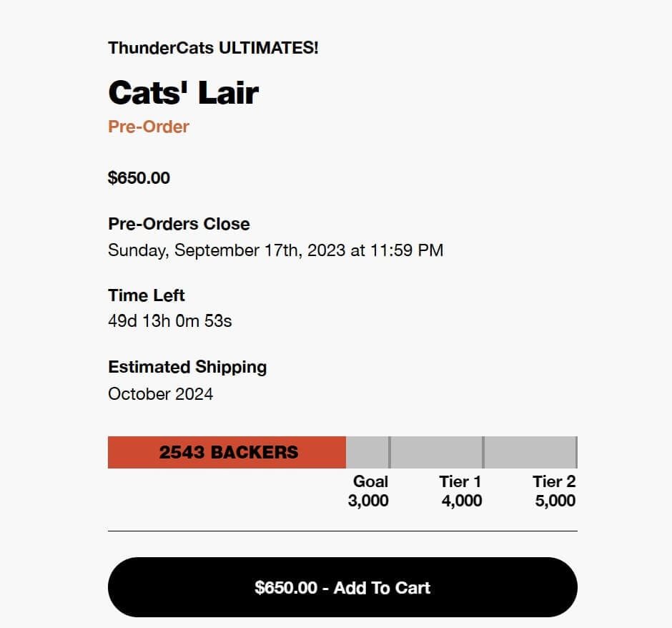Click the Cats' Lair product title
The image size is (672, 628).
183,92
